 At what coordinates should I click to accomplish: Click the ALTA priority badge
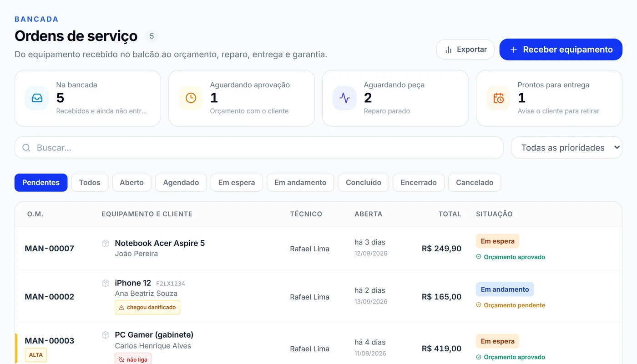[36, 355]
